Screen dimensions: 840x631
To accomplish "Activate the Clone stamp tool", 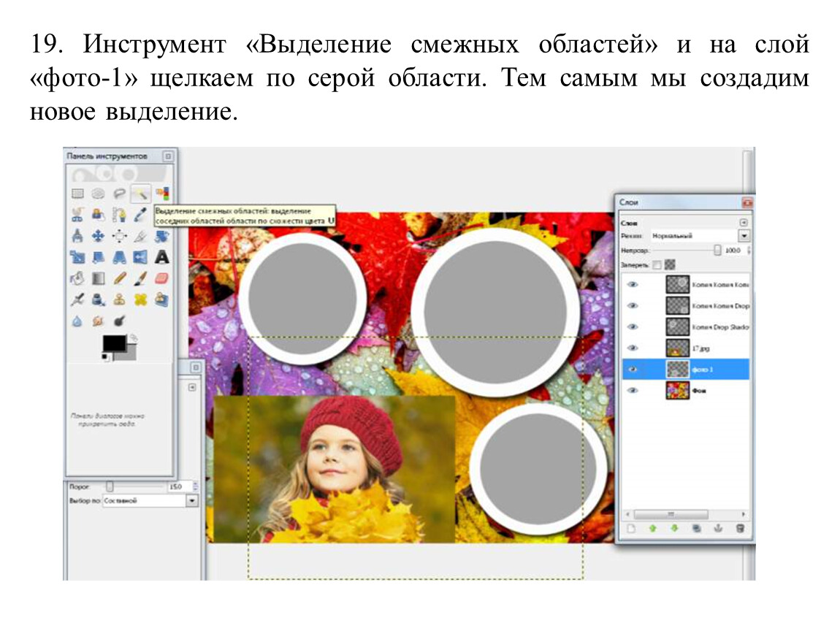I will 119,299.
